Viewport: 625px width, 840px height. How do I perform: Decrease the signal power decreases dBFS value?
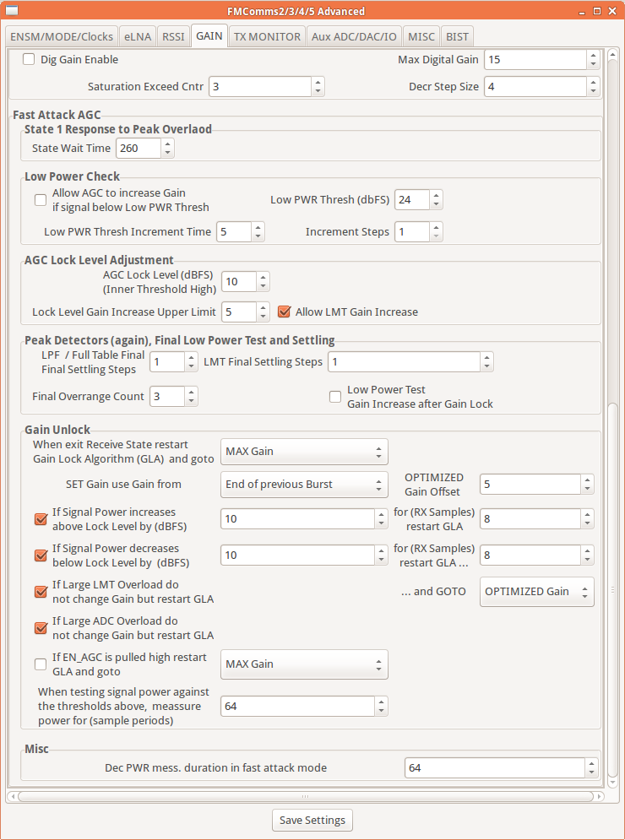pyautogui.click(x=381, y=561)
